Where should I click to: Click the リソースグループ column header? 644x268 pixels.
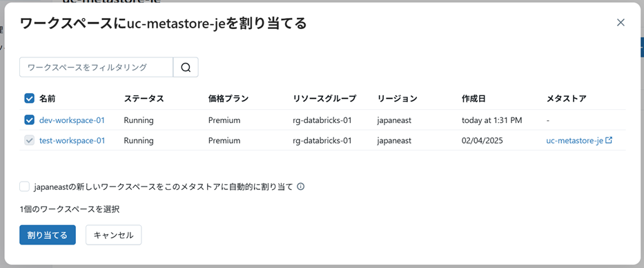[x=324, y=99]
